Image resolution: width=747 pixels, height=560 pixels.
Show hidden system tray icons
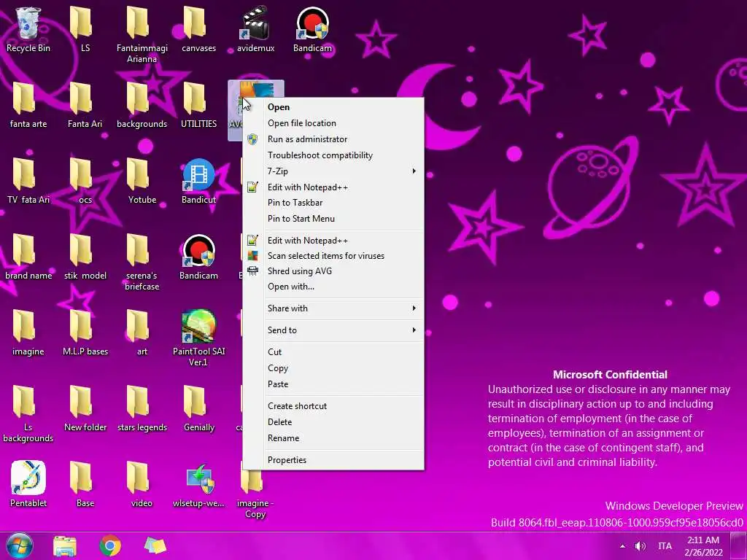pos(622,546)
